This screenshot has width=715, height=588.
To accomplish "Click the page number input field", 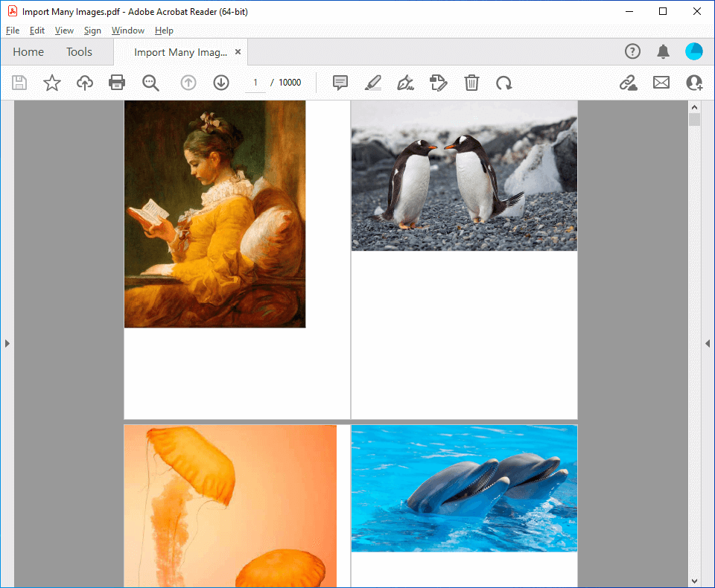I will click(255, 83).
